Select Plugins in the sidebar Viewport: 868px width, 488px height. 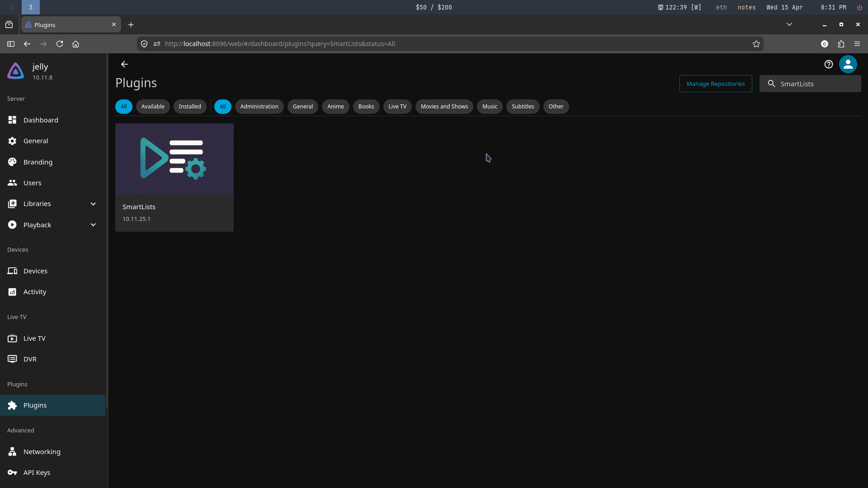[52, 405]
